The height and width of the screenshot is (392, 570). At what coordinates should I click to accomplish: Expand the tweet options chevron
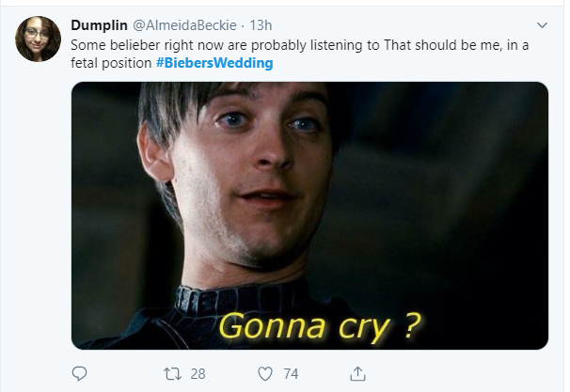point(541,24)
